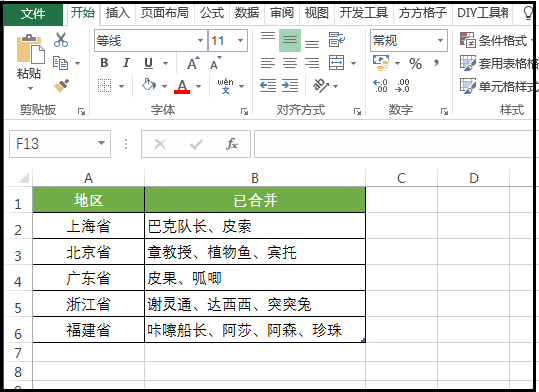This screenshot has width=539, height=392.
Task: Apply cell borders icon
Action: 104,86
